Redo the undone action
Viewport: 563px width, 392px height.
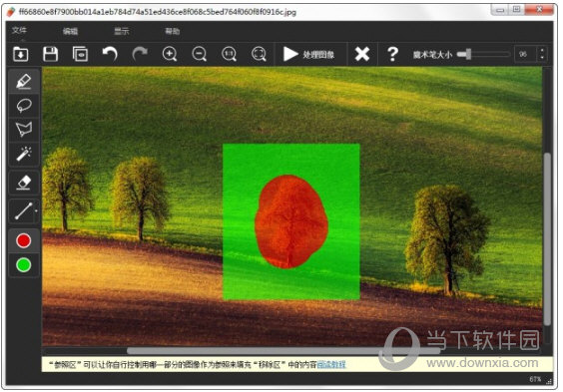(x=140, y=55)
